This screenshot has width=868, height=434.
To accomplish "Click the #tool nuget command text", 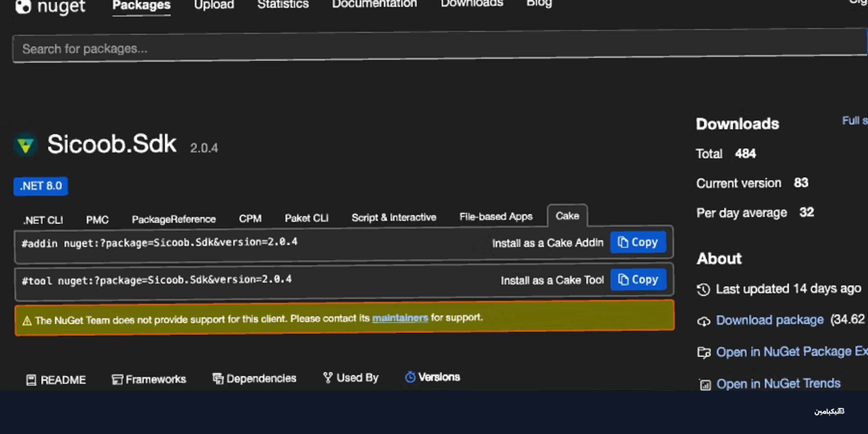I will (x=157, y=280).
